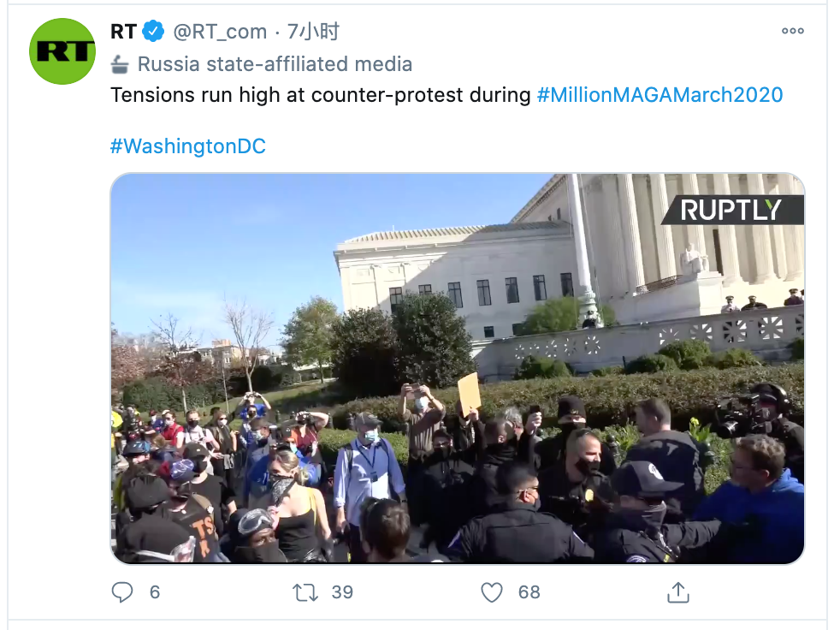Click the RUPTLY watermark on video
This screenshot has height=630, width=840.
click(x=731, y=210)
